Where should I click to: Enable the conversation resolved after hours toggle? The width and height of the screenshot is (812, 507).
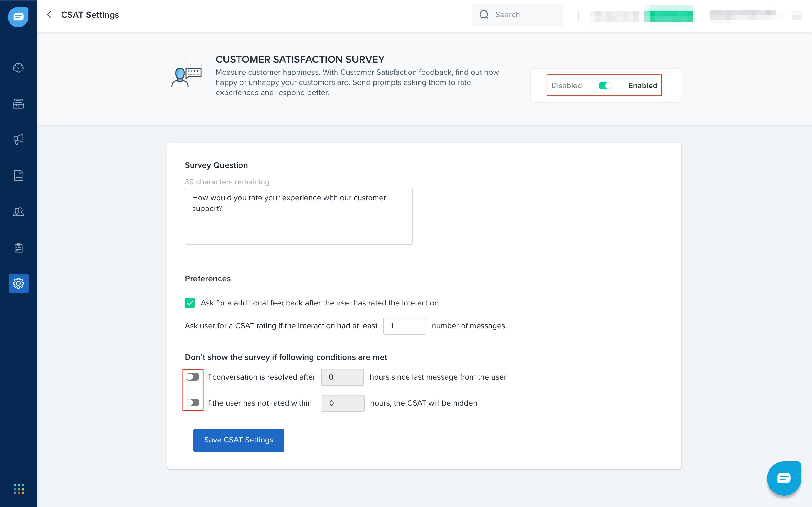tap(193, 377)
